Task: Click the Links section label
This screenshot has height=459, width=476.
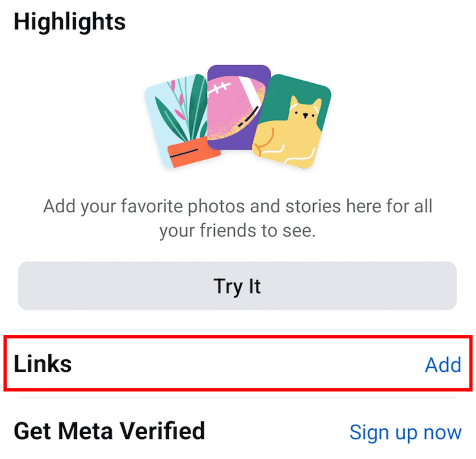Action: (42, 365)
